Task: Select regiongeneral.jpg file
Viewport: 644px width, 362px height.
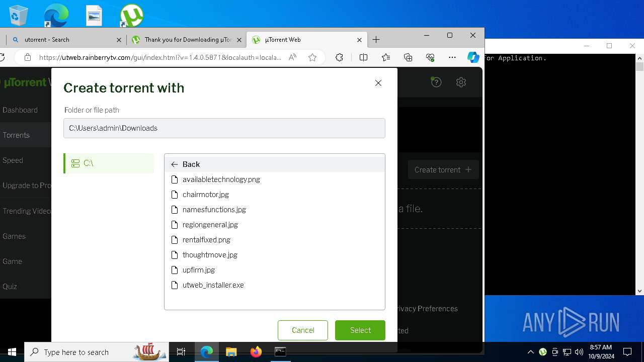Action: [x=275, y=225]
